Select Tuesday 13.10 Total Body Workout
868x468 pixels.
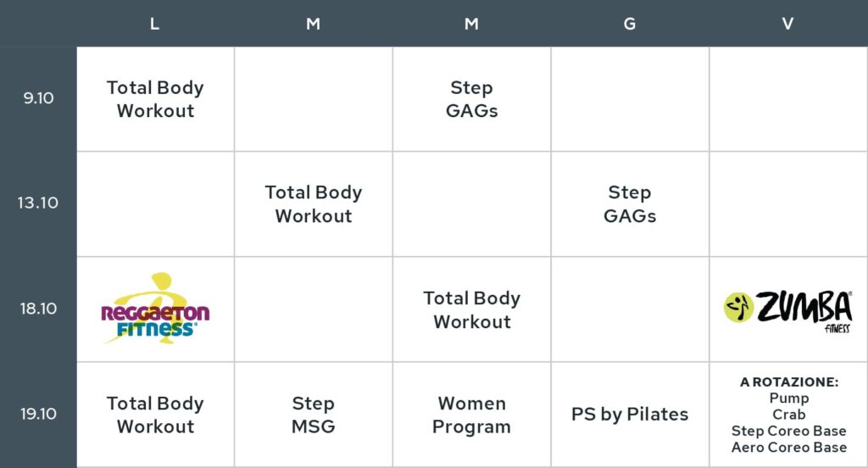pyautogui.click(x=314, y=203)
